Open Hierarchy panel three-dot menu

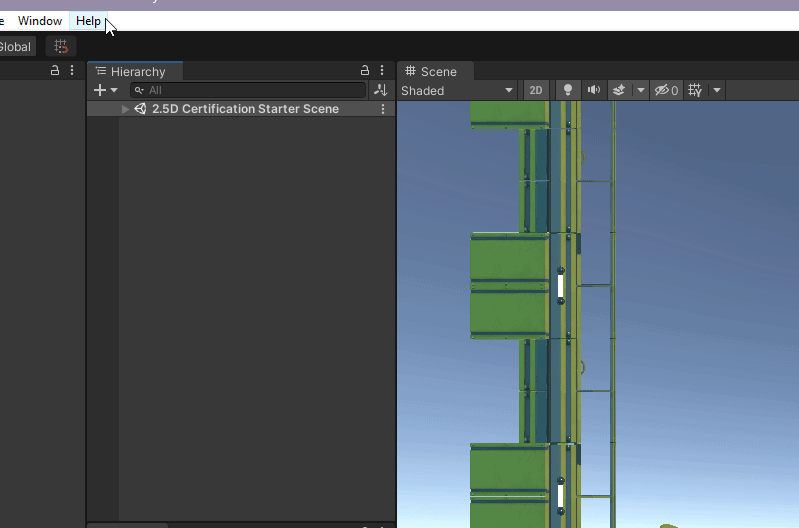click(382, 70)
